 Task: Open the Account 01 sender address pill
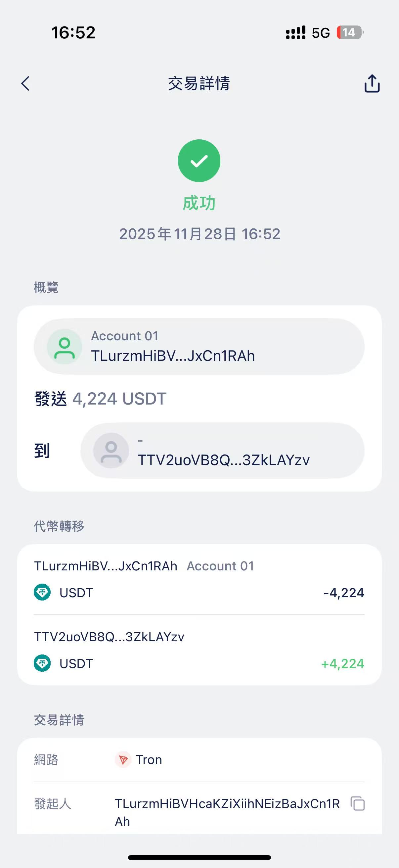[x=199, y=346]
